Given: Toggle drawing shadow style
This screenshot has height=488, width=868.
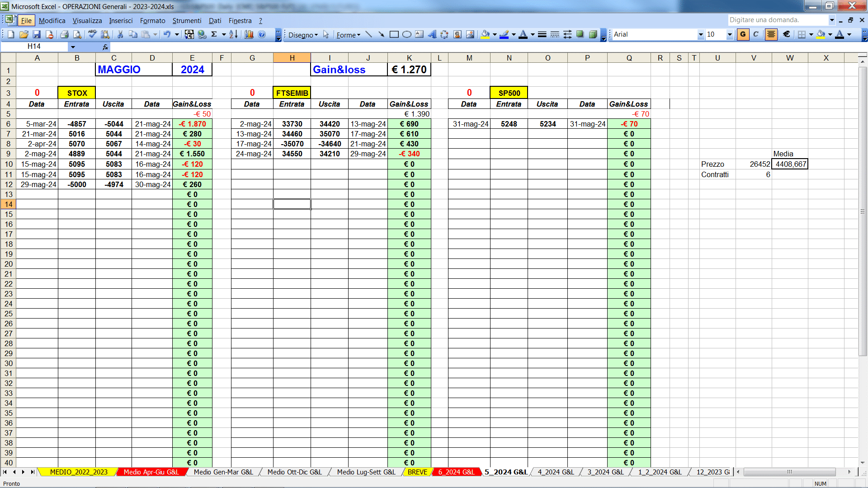Looking at the screenshot, I should point(580,34).
